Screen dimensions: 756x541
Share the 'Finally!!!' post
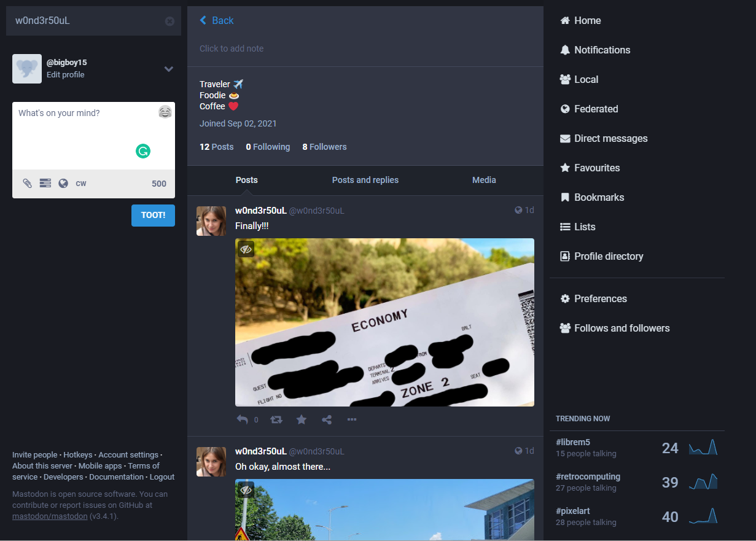coord(327,420)
